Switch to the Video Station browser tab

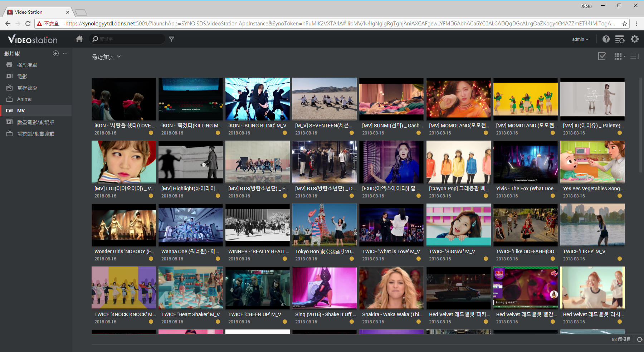click(38, 12)
